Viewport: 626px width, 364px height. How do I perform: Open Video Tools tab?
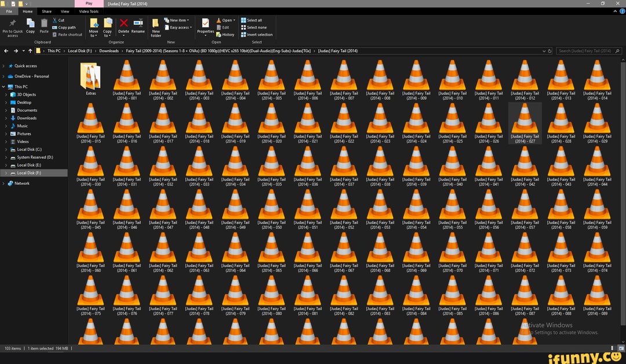89,12
